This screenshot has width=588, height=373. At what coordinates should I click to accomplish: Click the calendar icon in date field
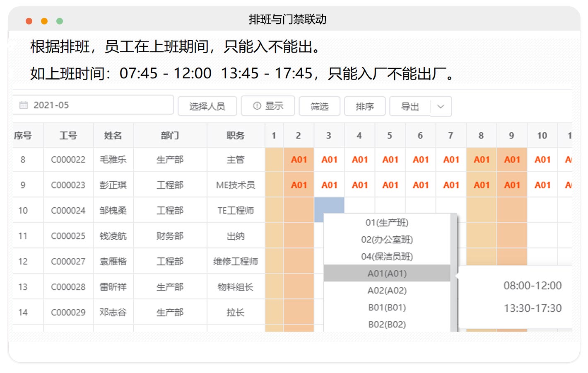tap(24, 105)
